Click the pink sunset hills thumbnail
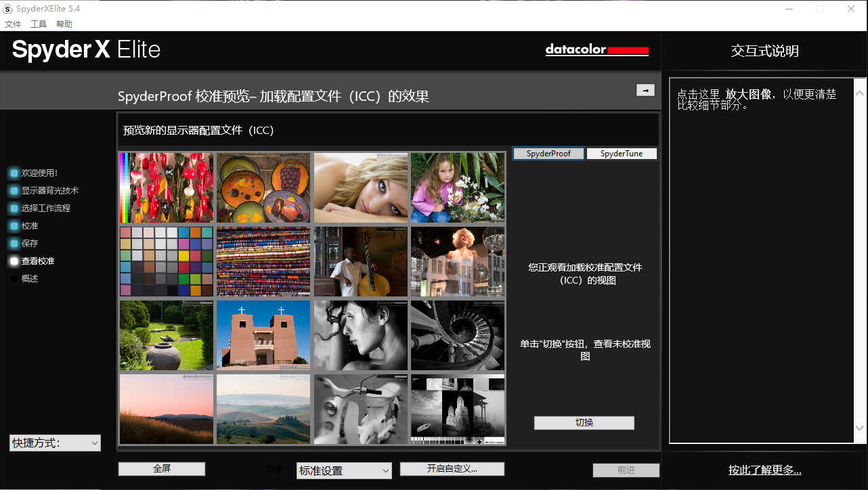The height and width of the screenshot is (490, 868). point(167,409)
